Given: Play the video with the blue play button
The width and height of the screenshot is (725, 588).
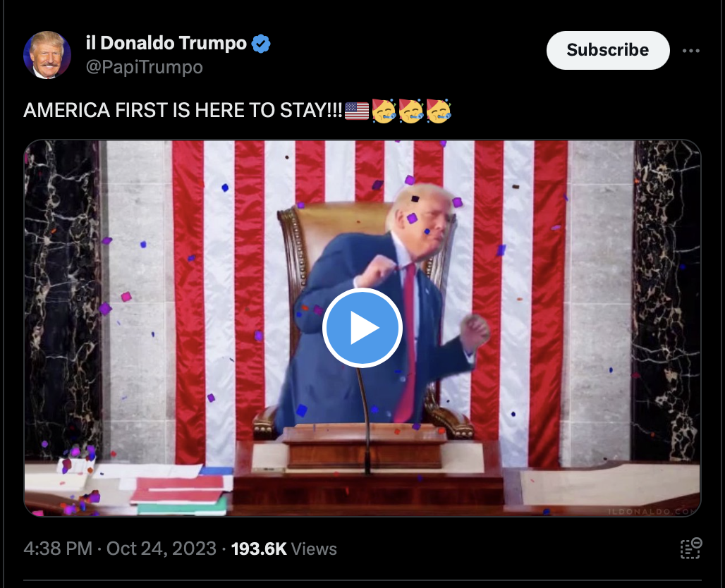Looking at the screenshot, I should pyautogui.click(x=362, y=328).
